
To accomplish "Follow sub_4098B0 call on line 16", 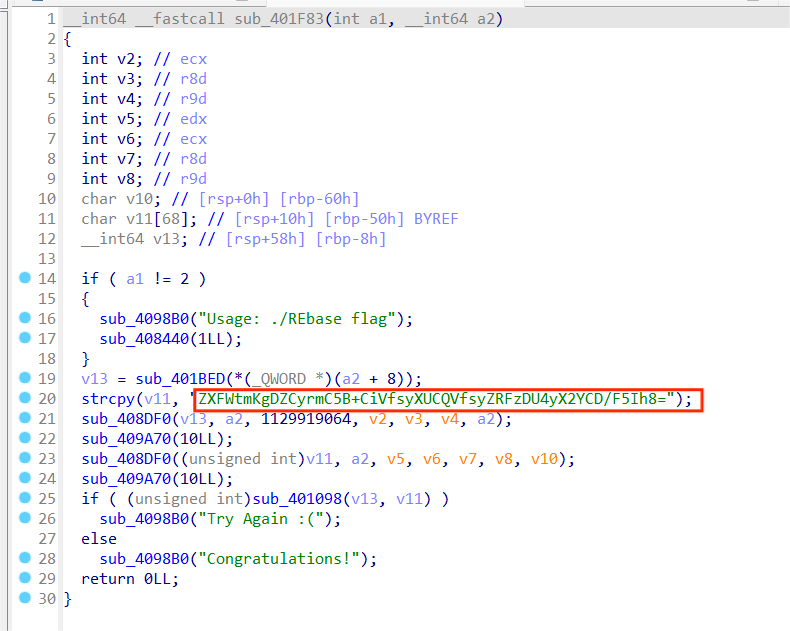I will 144,319.
